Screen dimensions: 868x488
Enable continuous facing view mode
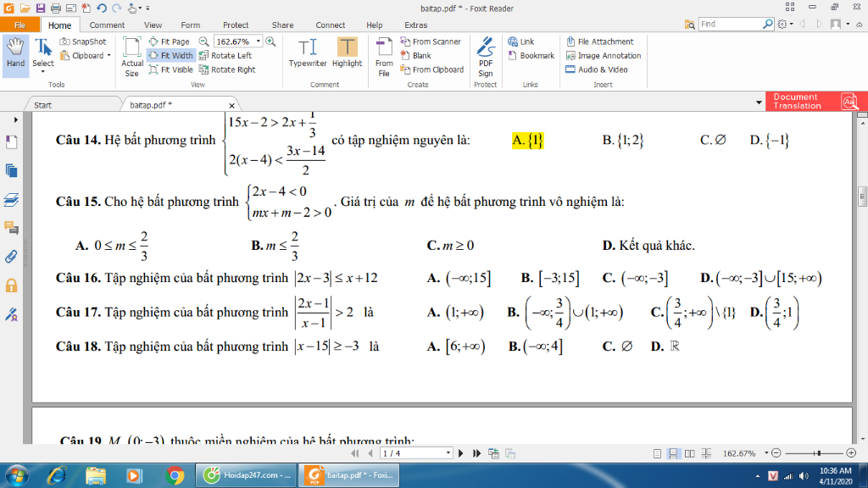tap(706, 453)
